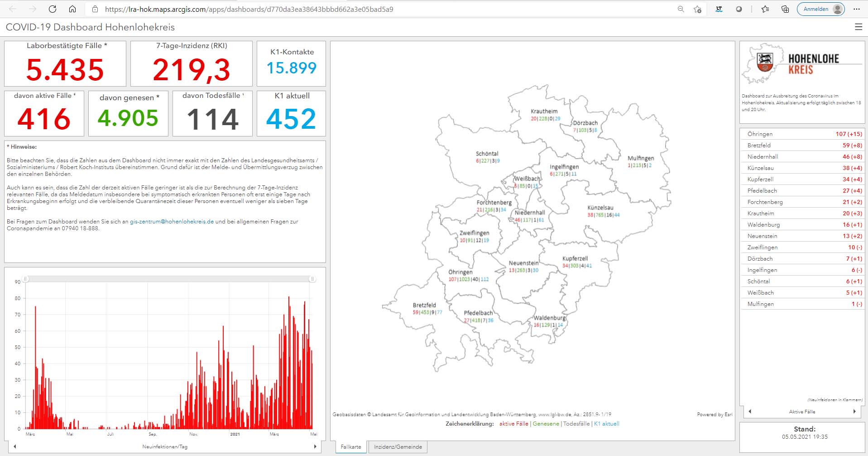
Task: Go to the browser home page icon
Action: pyautogui.click(x=72, y=9)
